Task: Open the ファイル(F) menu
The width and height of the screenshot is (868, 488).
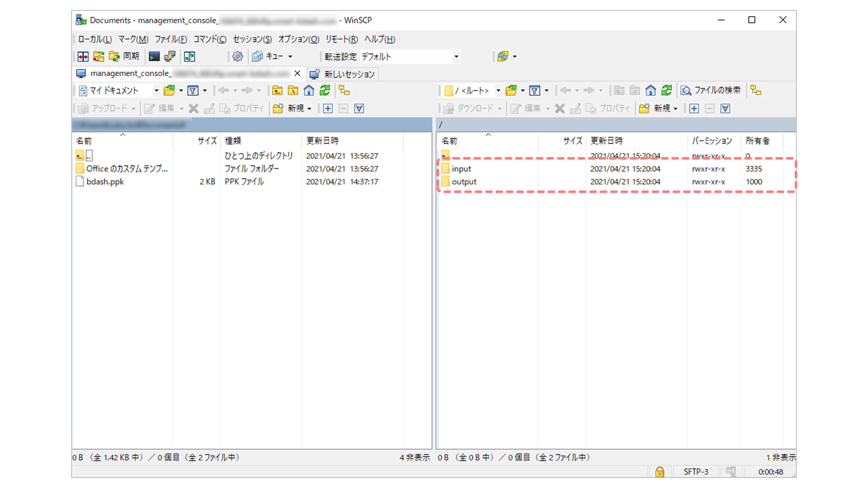Action: click(x=171, y=39)
